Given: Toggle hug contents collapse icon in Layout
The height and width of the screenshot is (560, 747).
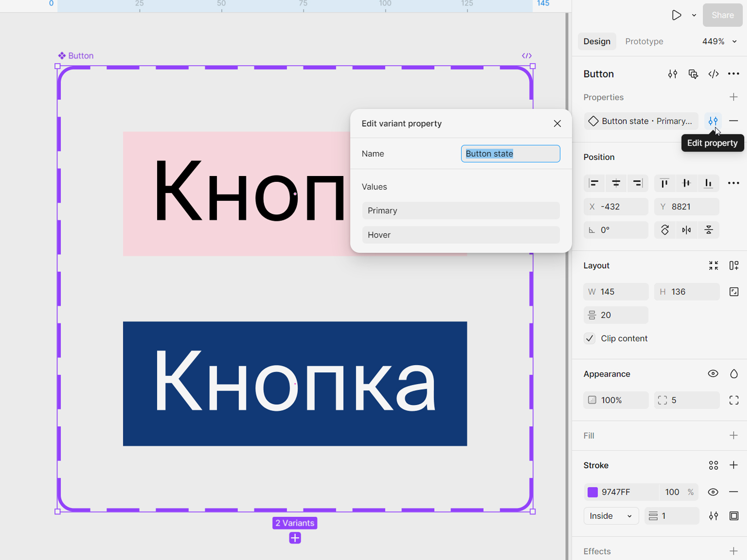Looking at the screenshot, I should [x=714, y=265].
